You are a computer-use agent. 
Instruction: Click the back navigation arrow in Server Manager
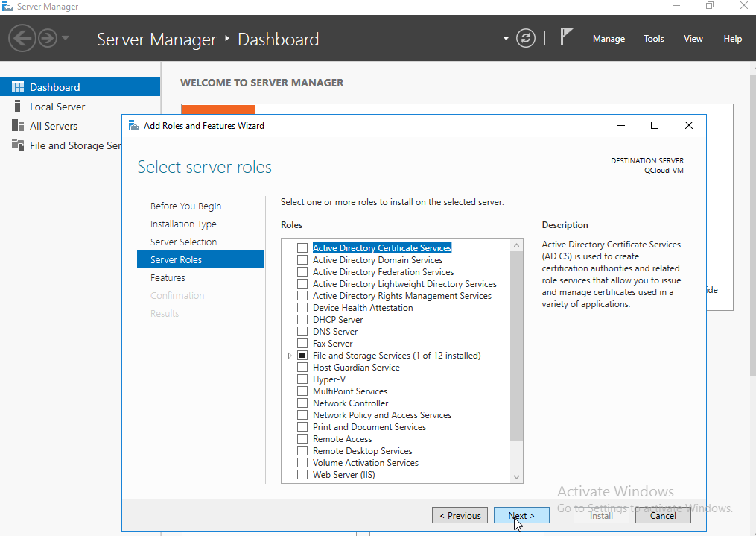22,38
